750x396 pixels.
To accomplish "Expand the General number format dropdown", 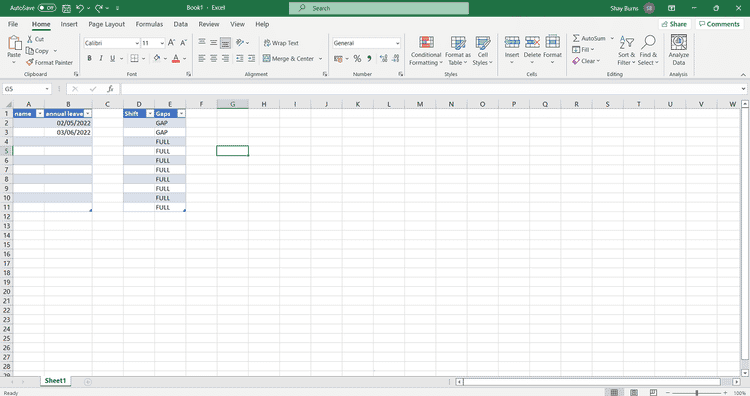I will coord(397,43).
